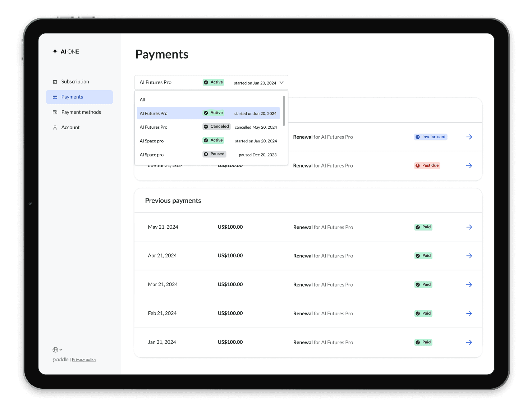
Task: Click US$100.00 in the May 21 row
Action: pos(230,227)
